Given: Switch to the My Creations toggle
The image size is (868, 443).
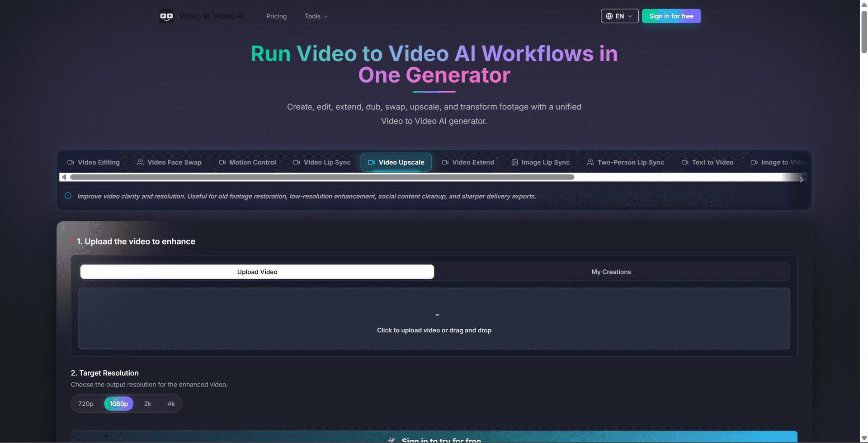Looking at the screenshot, I should [x=611, y=272].
